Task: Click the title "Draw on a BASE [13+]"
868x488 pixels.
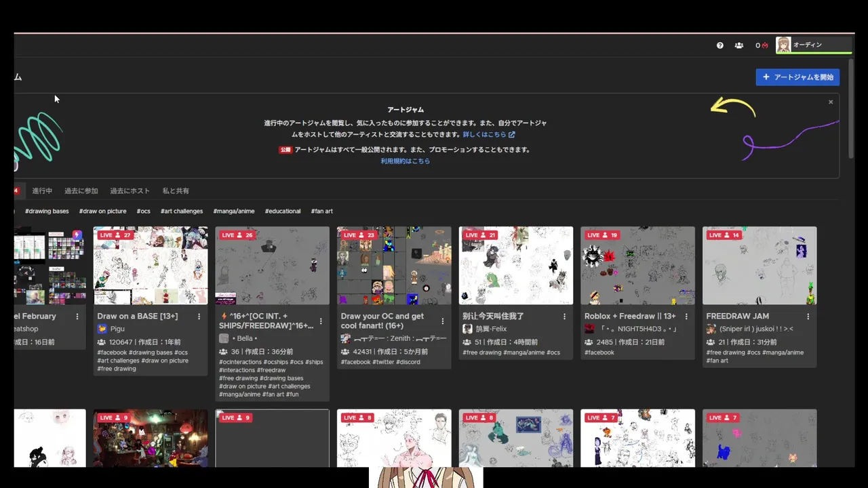Action: tap(137, 317)
